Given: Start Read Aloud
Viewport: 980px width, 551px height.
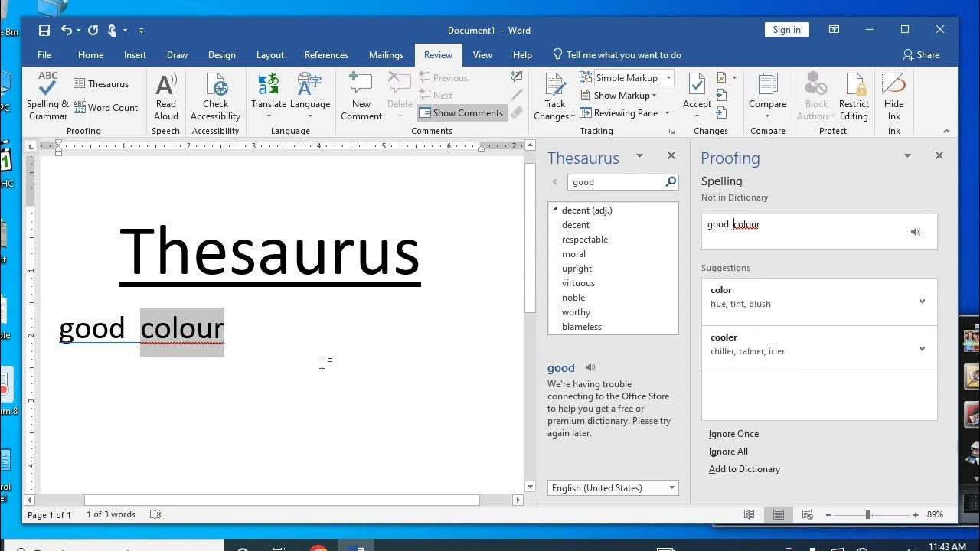Looking at the screenshot, I should (166, 96).
